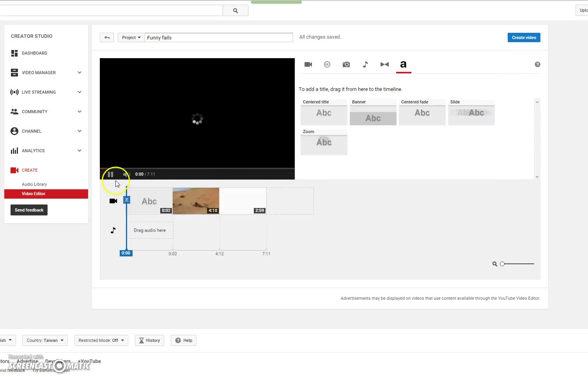Click the Send feedback button
This screenshot has width=588, height=377.
(29, 210)
